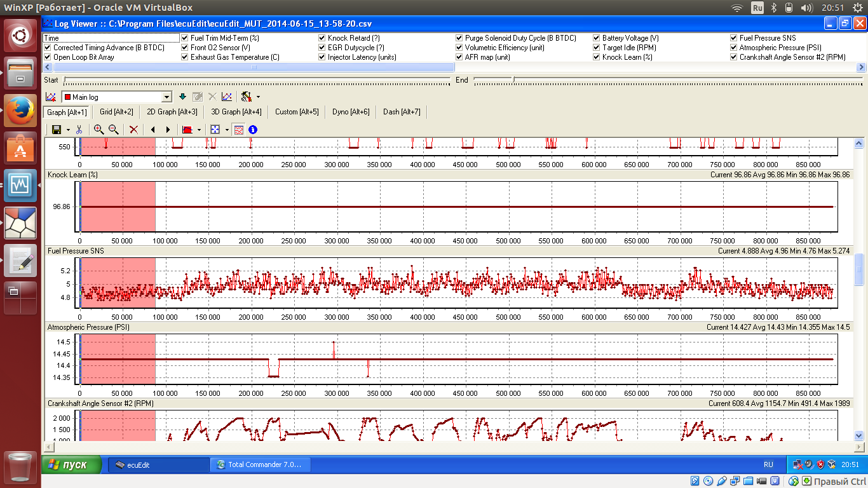
Task: Open the tools hammer dropdown arrow
Action: point(258,97)
